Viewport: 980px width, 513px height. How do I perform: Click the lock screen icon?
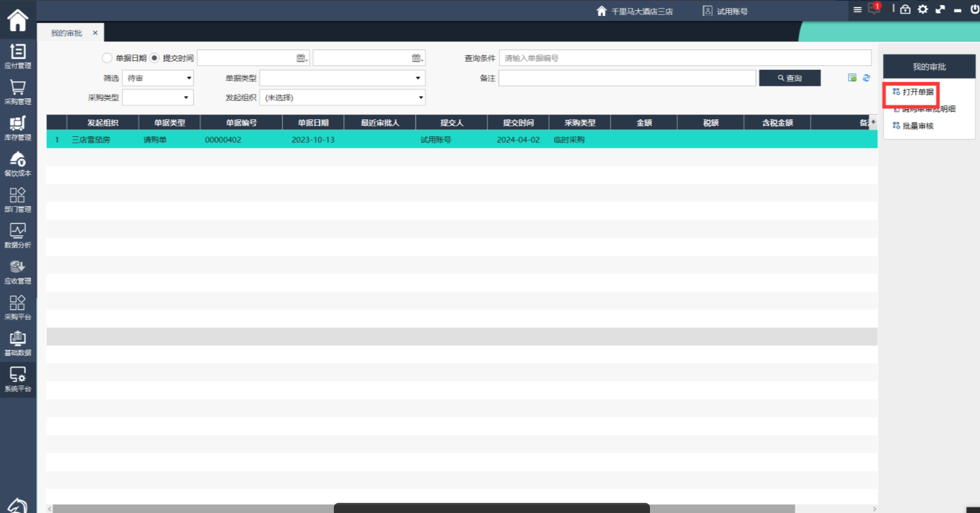[905, 9]
